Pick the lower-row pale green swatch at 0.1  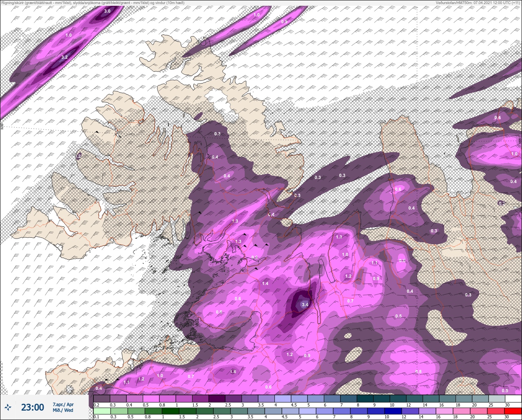tap(102, 411)
